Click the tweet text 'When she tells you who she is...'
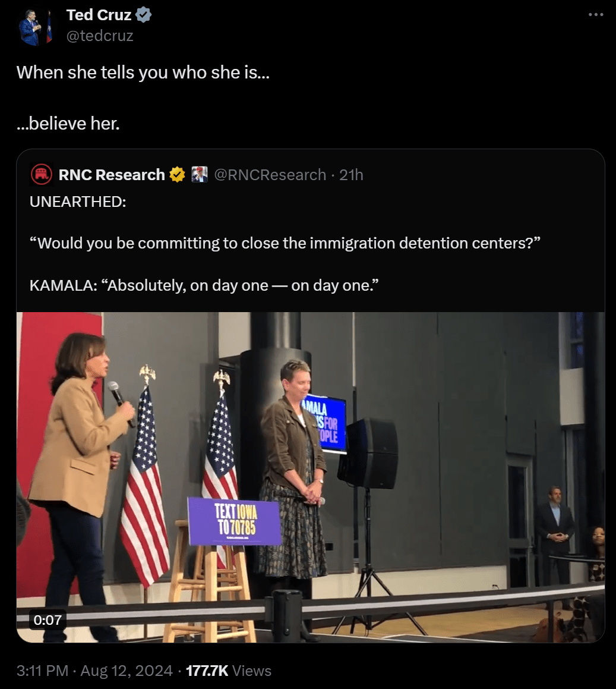The width and height of the screenshot is (616, 689). [143, 73]
